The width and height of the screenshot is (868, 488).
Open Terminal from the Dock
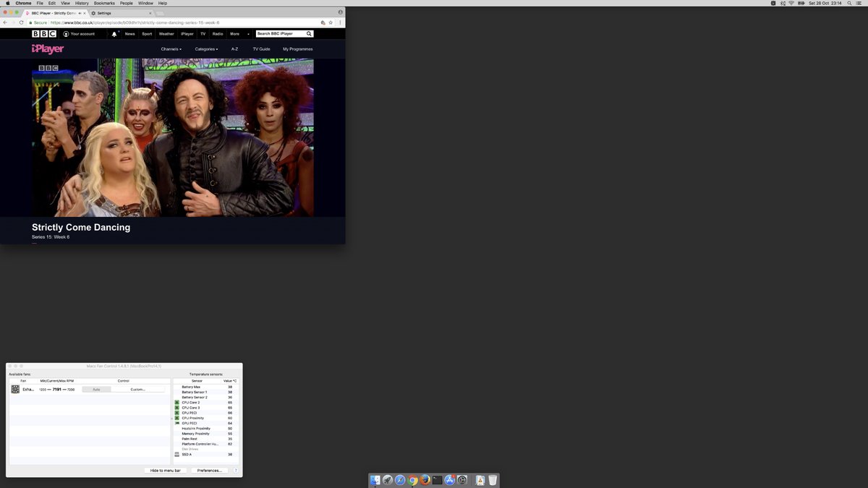pos(437,480)
